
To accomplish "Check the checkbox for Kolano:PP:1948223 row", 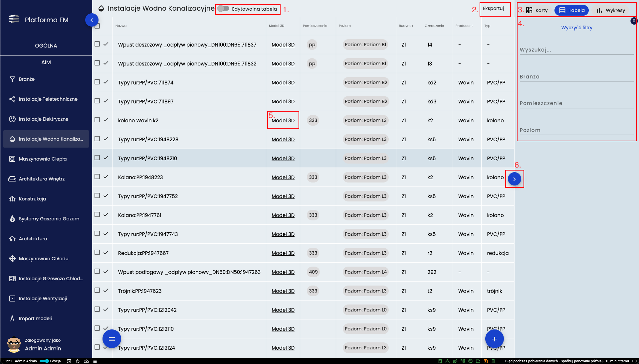I will (x=97, y=177).
